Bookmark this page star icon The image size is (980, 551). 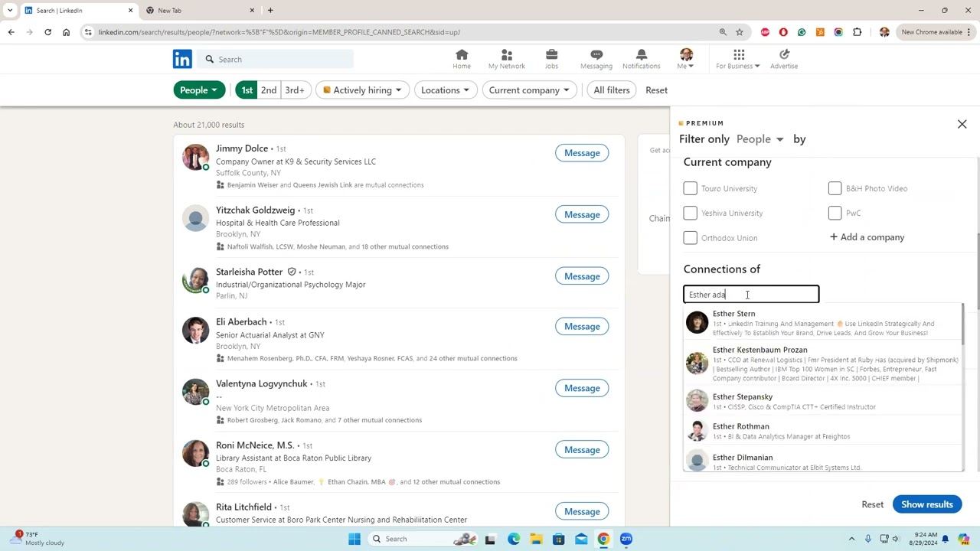click(x=740, y=32)
